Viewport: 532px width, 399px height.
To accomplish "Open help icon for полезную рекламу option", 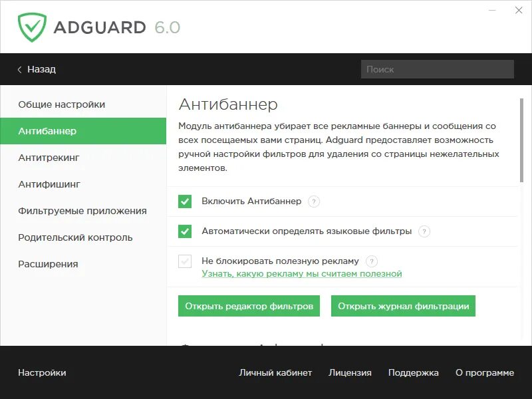I will pyautogui.click(x=372, y=261).
